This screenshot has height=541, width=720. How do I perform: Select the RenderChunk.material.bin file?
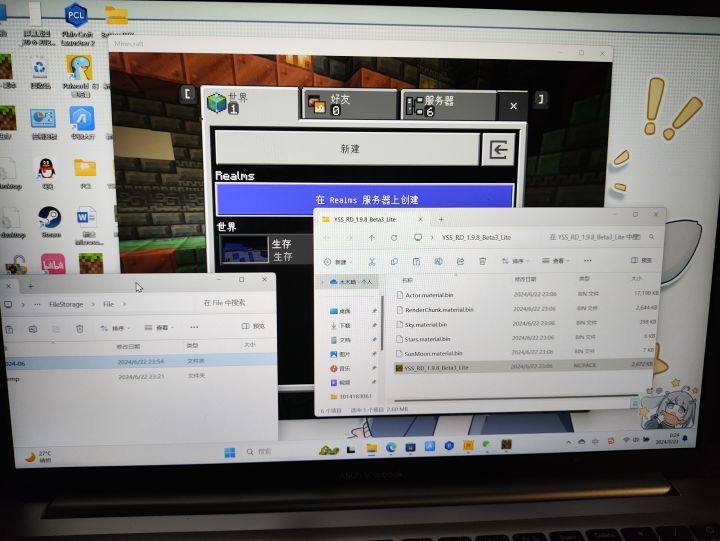[526, 309]
